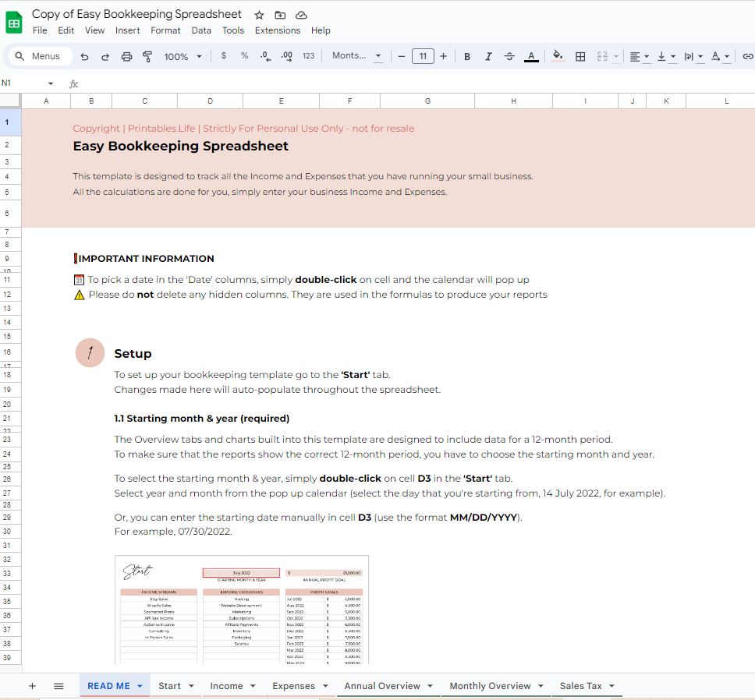The height and width of the screenshot is (700, 755).
Task: Open the move to folder icon
Action: pos(280,16)
